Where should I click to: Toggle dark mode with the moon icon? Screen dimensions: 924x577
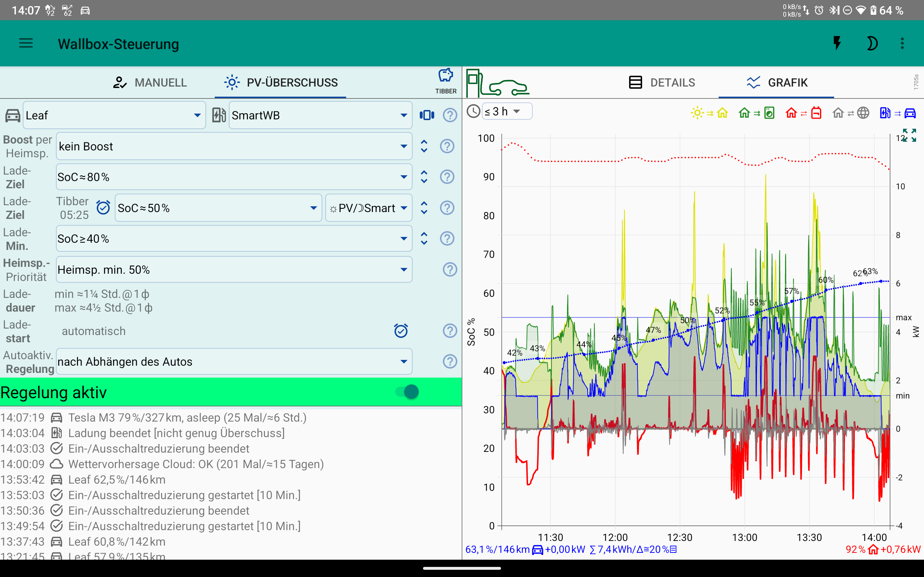coord(872,43)
